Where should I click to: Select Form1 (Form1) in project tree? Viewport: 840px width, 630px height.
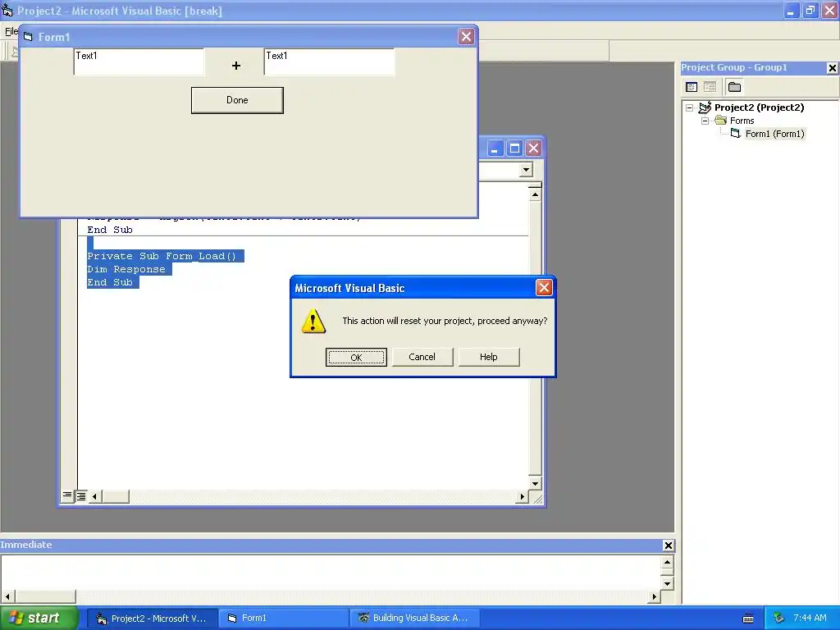[774, 134]
